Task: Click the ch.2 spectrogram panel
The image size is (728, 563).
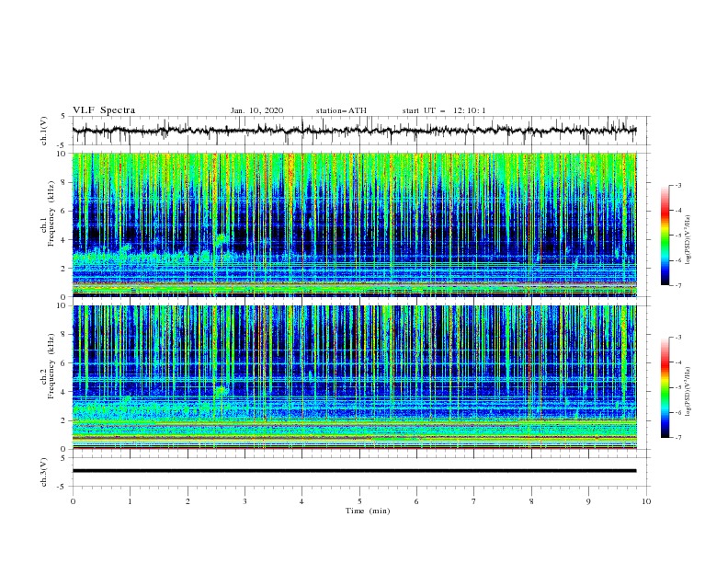Action: (355, 377)
